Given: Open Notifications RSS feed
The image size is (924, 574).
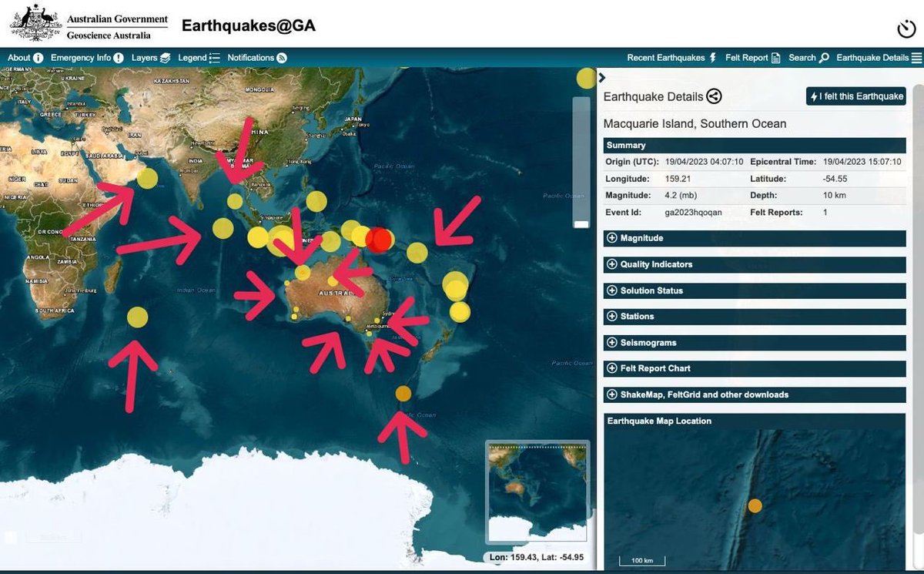Looking at the screenshot, I should [257, 58].
